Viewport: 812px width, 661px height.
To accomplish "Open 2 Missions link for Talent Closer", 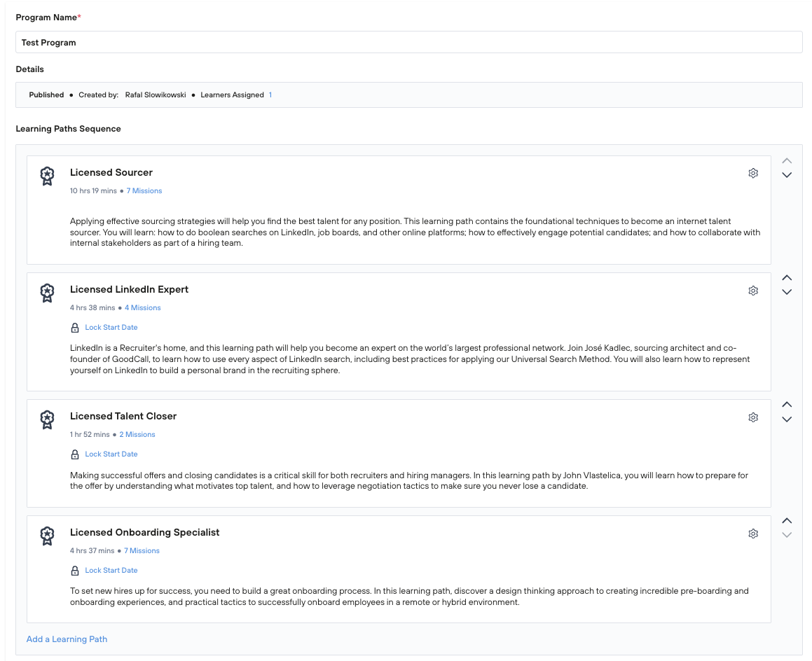I will click(x=137, y=435).
